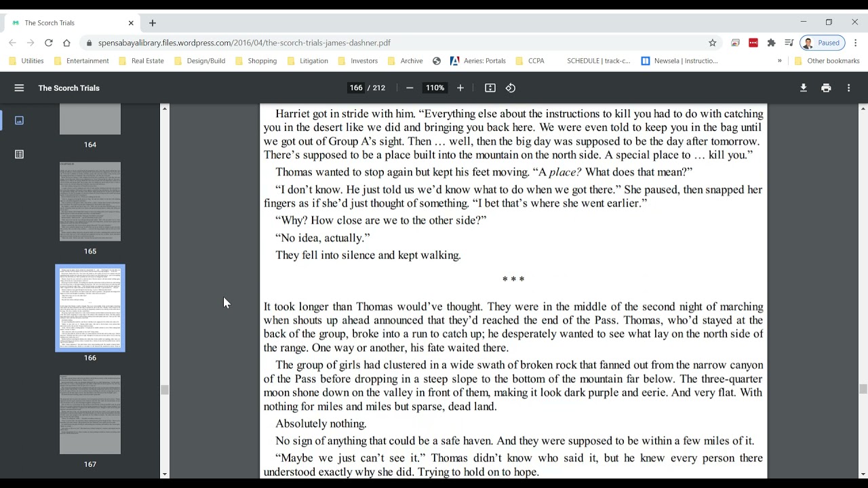Viewport: 868px width, 488px height.
Task: Open Entertainment bookmark folder
Action: click(82, 61)
